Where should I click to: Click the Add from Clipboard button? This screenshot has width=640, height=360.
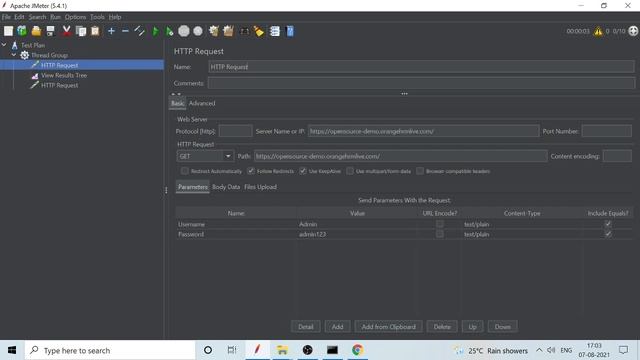click(389, 327)
